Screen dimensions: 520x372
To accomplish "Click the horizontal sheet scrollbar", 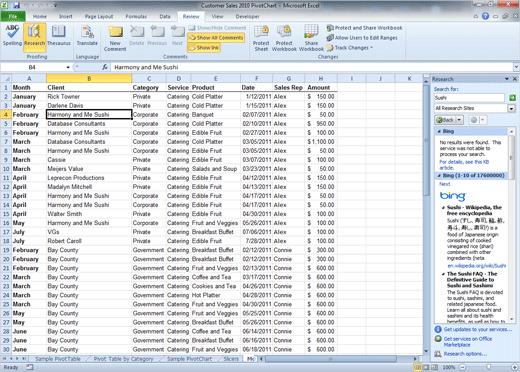I will coord(331,359).
